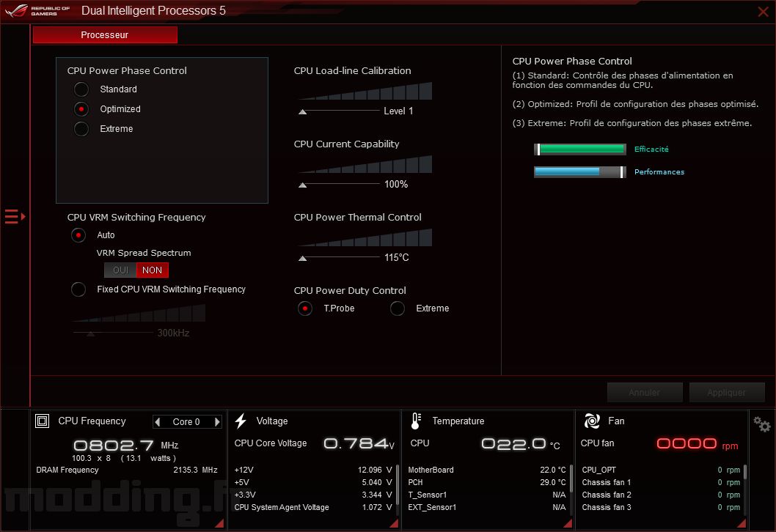This screenshot has width=776, height=532.
Task: Click the CPU Load-line Calibration slider handle
Action: click(x=302, y=112)
